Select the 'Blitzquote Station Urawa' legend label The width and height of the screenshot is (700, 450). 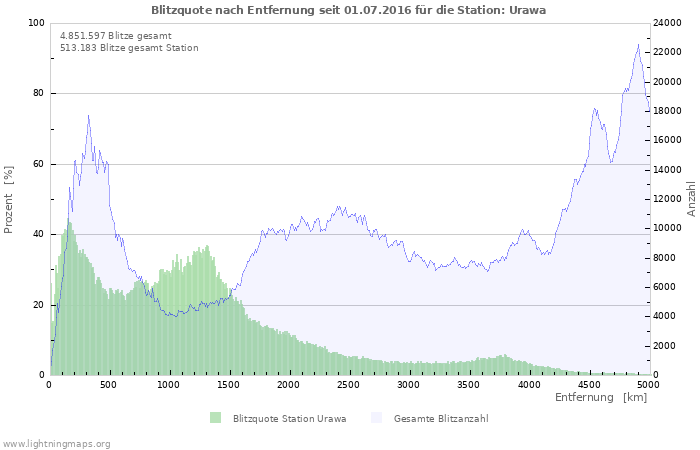coord(289,418)
